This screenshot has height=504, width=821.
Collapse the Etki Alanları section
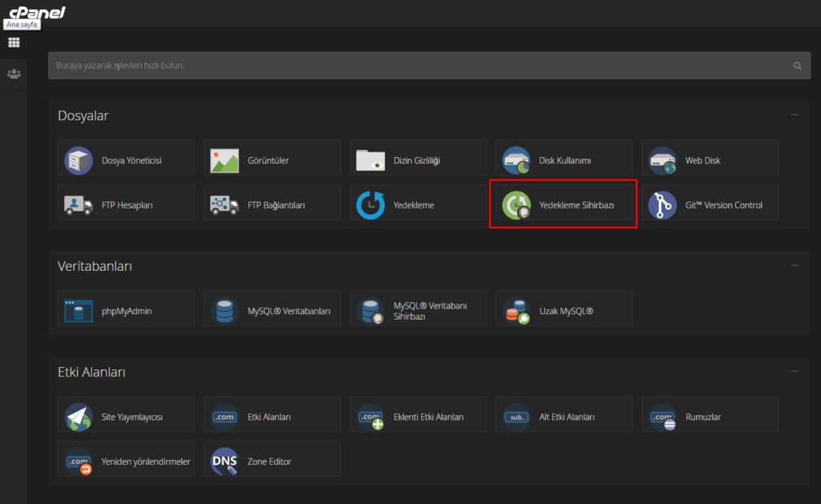pyautogui.click(x=795, y=371)
